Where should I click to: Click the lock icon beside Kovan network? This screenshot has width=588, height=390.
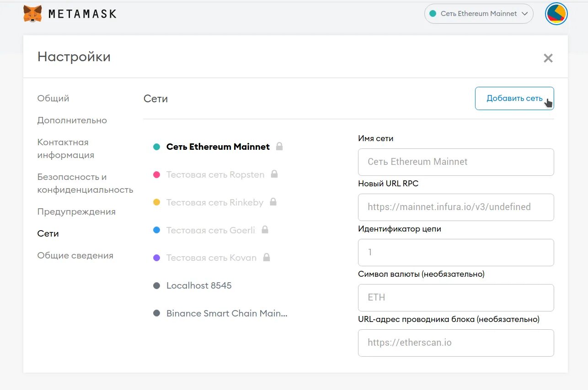(267, 258)
